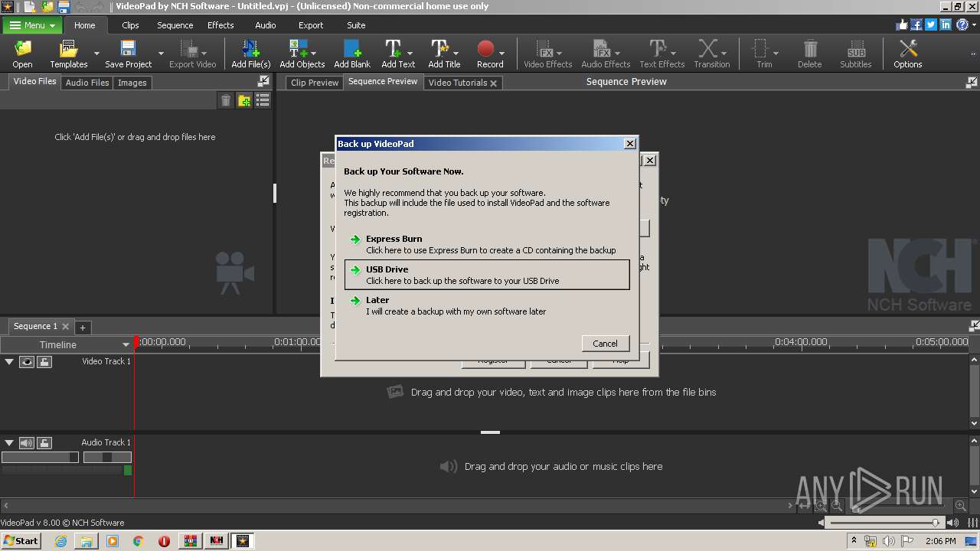Click Cancel in Back up VideoPad dialog

click(605, 344)
